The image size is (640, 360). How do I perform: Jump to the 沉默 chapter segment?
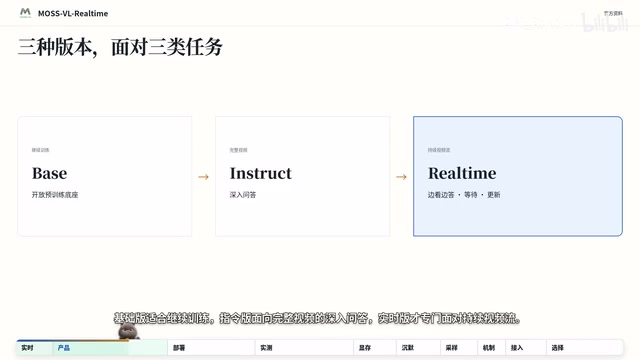click(418, 348)
